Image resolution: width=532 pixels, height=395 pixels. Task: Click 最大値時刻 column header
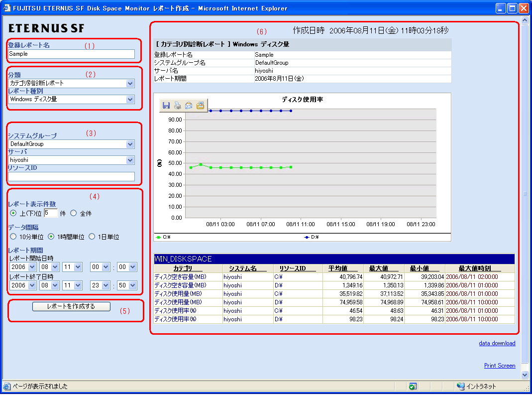click(475, 268)
